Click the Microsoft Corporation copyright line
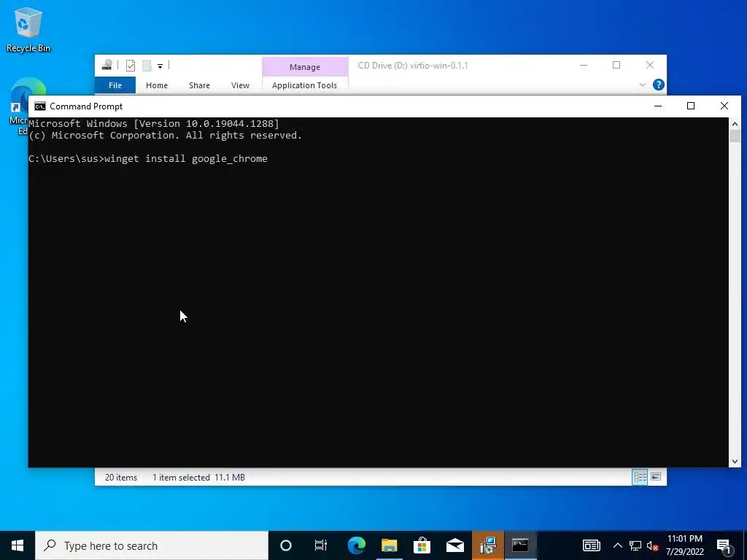 tap(166, 136)
